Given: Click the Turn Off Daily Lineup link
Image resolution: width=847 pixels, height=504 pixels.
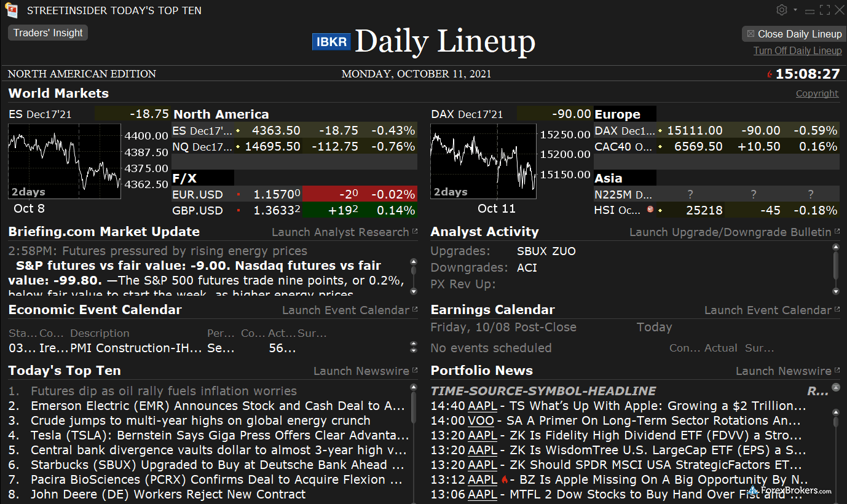Looking at the screenshot, I should [x=797, y=51].
